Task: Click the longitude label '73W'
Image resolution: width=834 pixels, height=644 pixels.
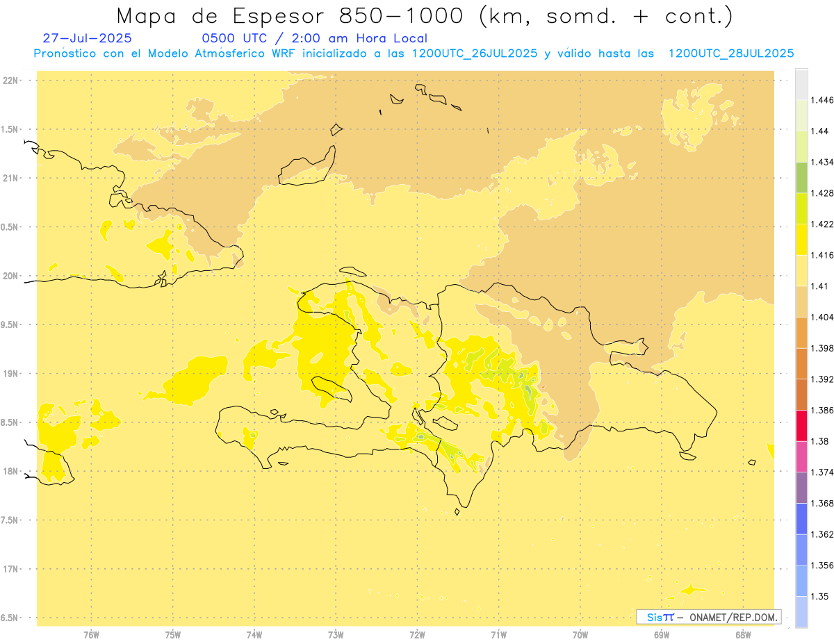Action: 336,634
